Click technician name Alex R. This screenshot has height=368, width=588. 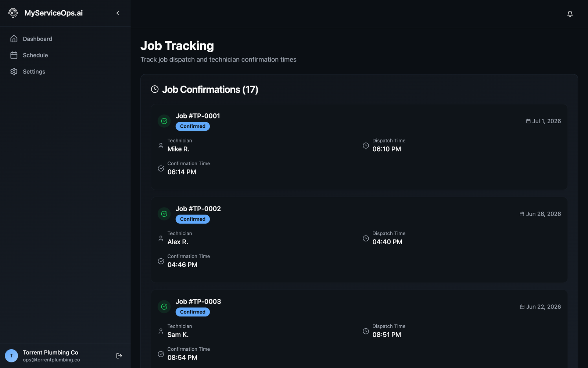(178, 242)
